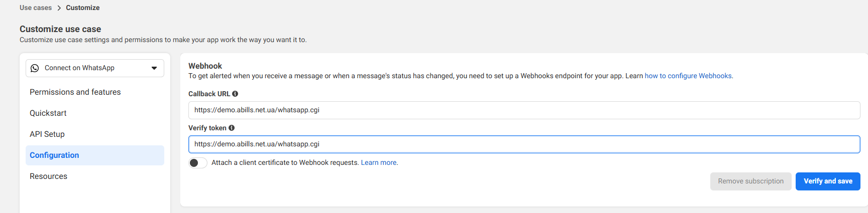Viewport: 868px width, 213px height.
Task: Click the WhatsApp logo icon
Action: click(35, 68)
